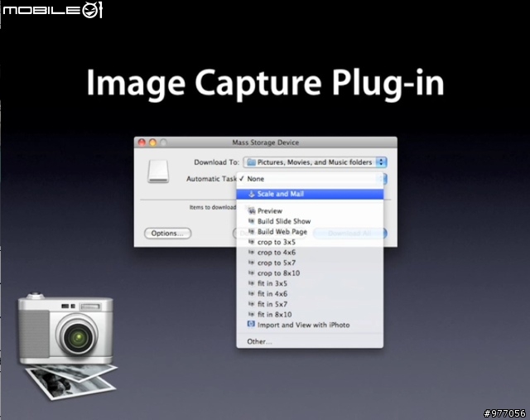This screenshot has height=420, width=530.
Task: Click the Download All button
Action: [350, 234]
